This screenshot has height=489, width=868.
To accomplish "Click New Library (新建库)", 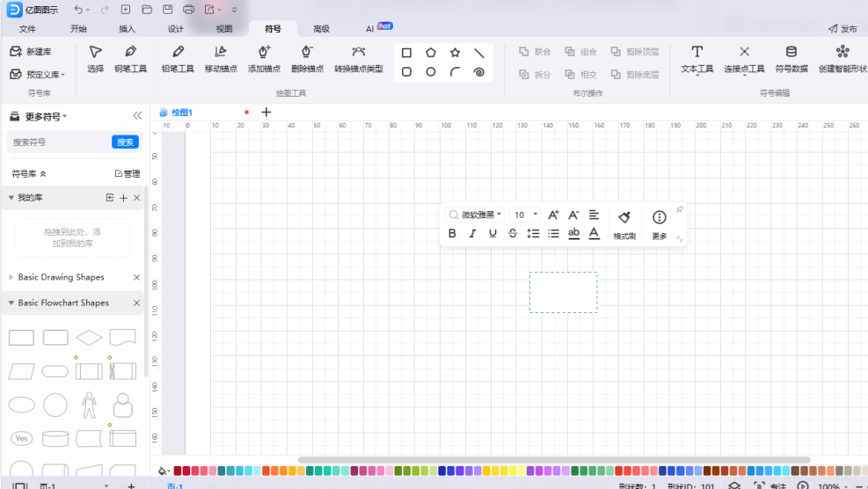I will [x=31, y=52].
